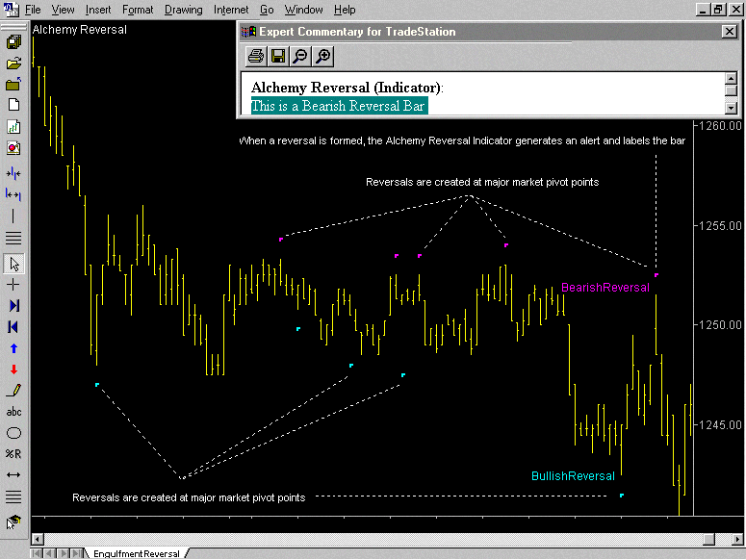The height and width of the screenshot is (560, 746).
Task: Open the application system menu icon
Action: tap(11, 9)
